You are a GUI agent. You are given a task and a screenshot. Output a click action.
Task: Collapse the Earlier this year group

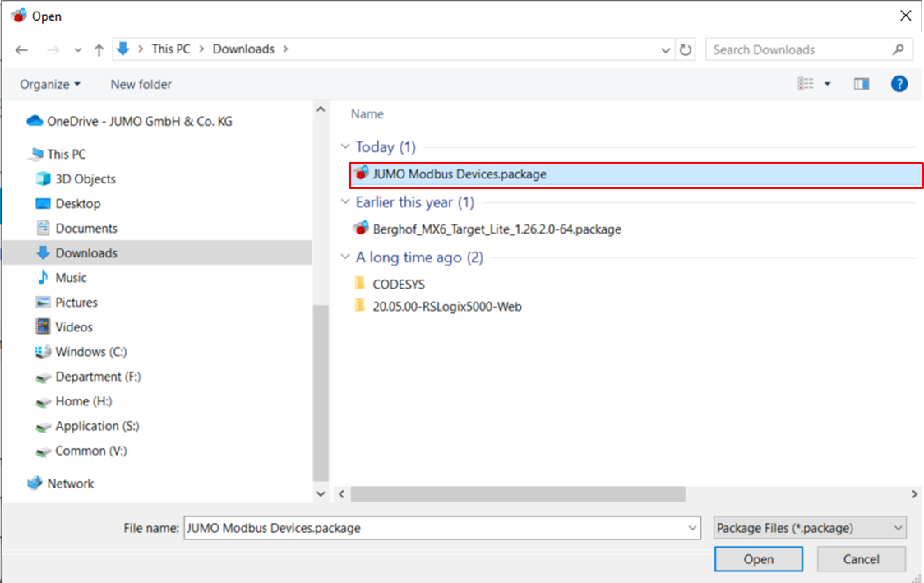click(x=345, y=202)
